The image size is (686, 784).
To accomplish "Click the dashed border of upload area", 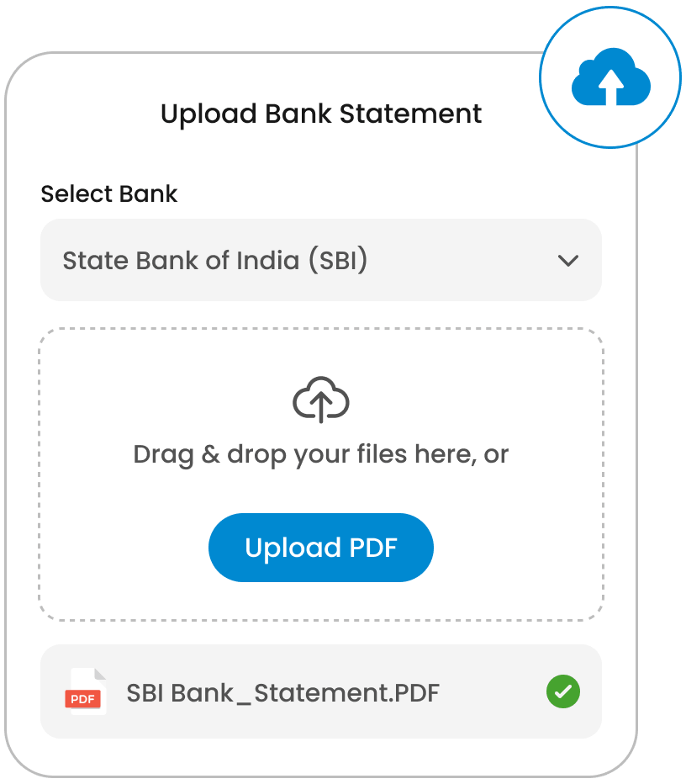I will coord(321,329).
